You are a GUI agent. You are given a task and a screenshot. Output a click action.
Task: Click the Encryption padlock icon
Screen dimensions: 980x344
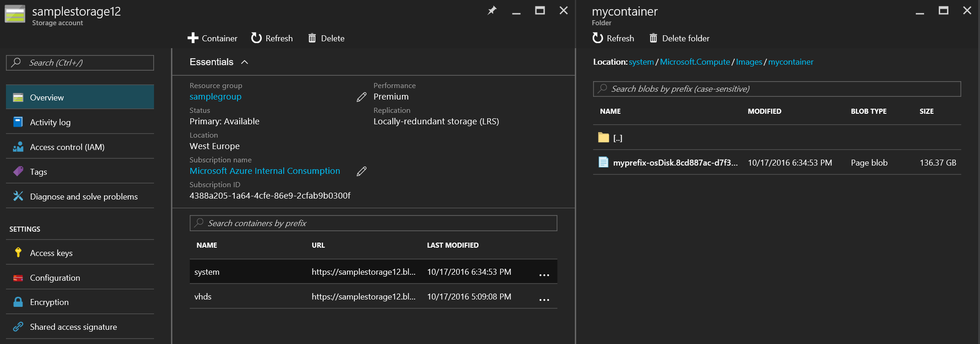tap(18, 302)
